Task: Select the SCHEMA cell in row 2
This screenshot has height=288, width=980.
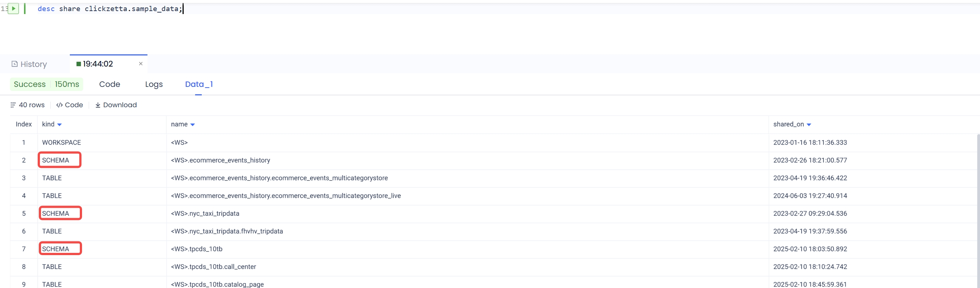Action: [x=56, y=160]
